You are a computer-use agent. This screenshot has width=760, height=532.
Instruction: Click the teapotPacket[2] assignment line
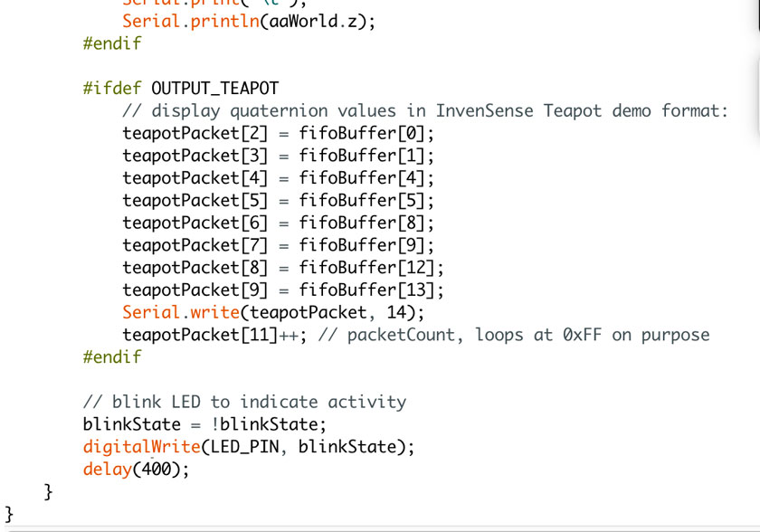279,133
